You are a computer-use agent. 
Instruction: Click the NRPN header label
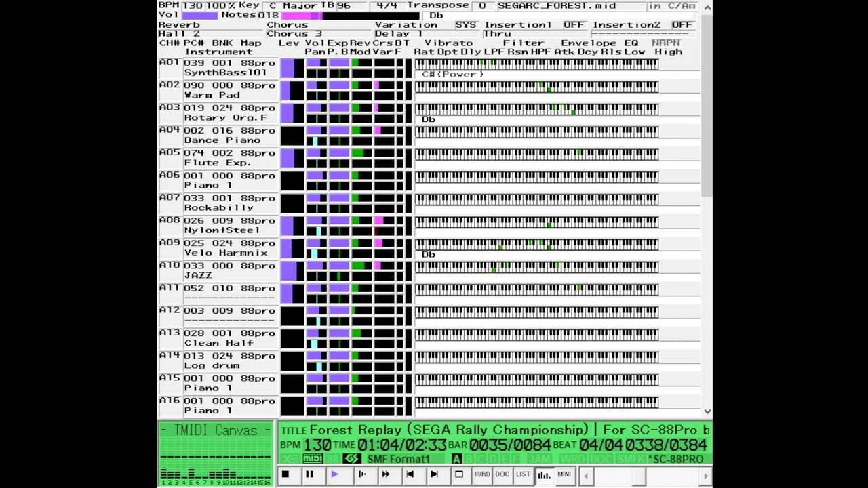pos(665,43)
